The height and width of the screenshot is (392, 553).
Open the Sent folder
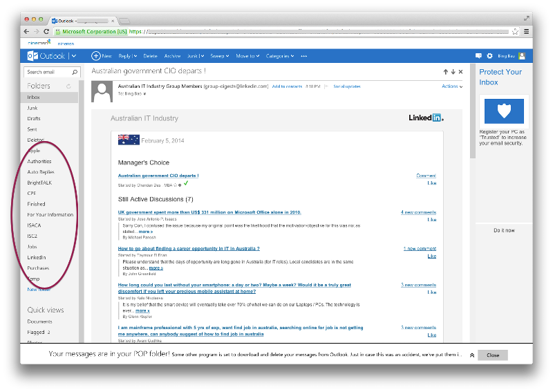32,129
